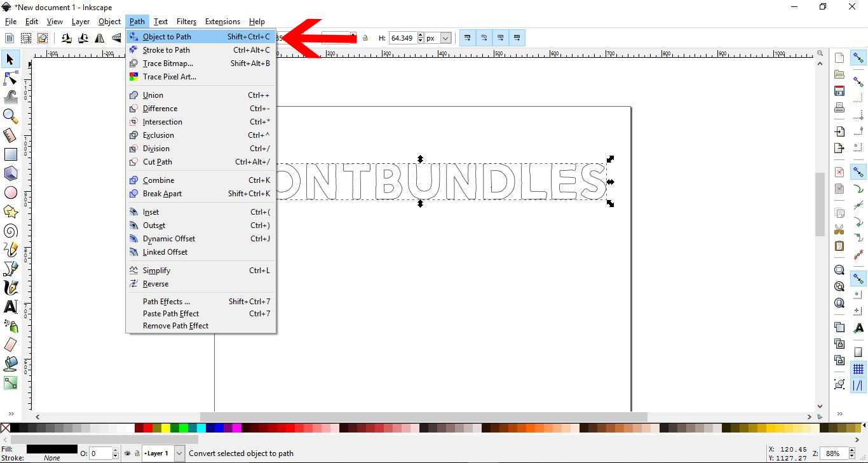The image size is (868, 463).
Task: Toggle the Enable snapping button
Action: coord(858,58)
